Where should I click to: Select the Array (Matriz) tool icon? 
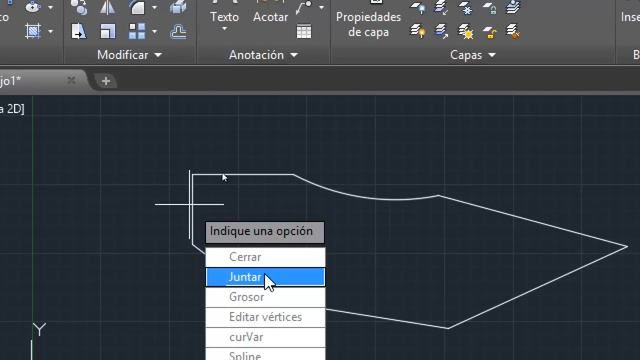(x=137, y=31)
